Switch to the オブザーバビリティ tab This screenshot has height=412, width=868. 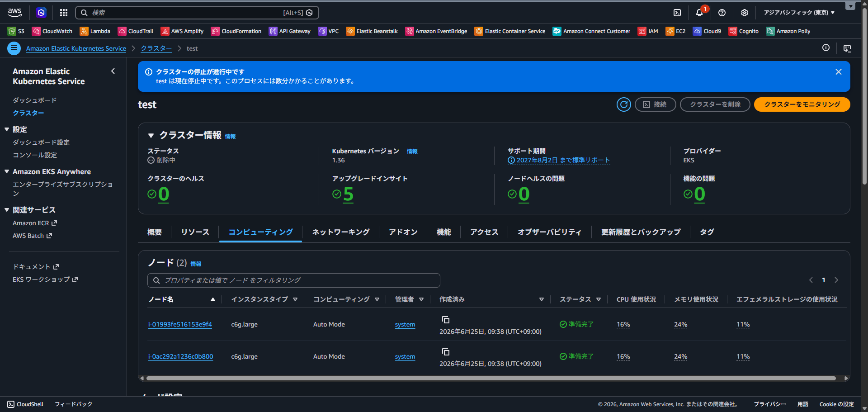pyautogui.click(x=550, y=232)
